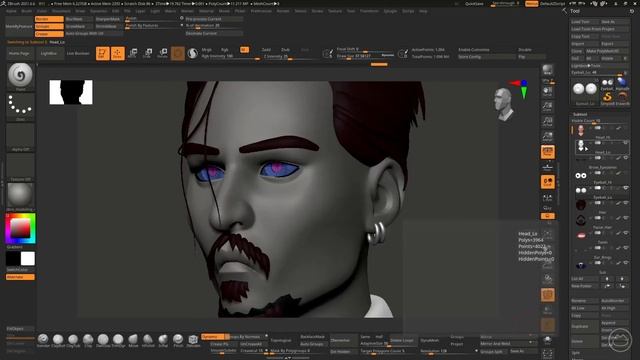The height and width of the screenshot is (360, 640).
Task: Click the Duplicate subtool button
Action: (584, 327)
